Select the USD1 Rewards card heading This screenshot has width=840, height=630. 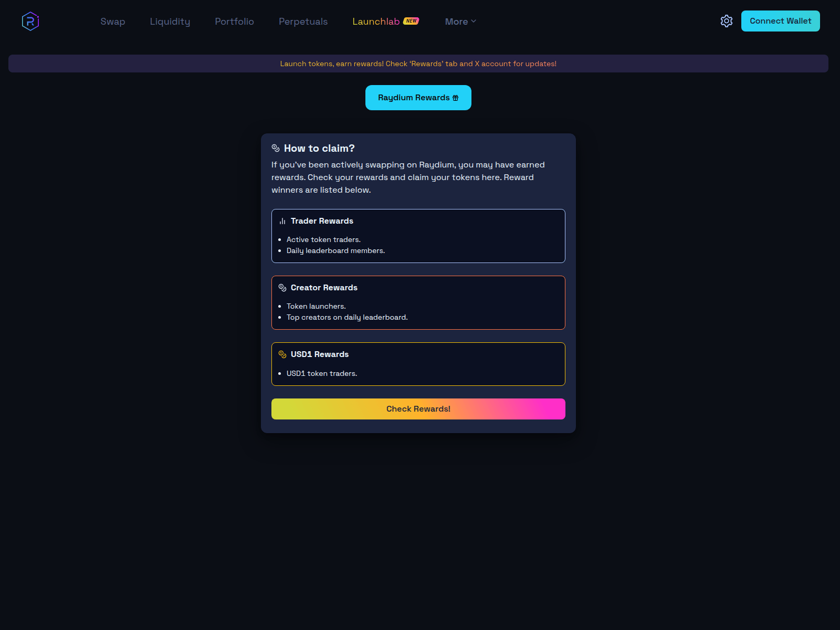click(320, 354)
